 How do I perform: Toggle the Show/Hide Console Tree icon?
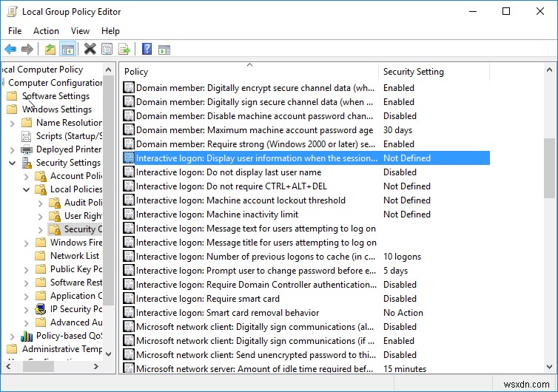click(x=67, y=49)
